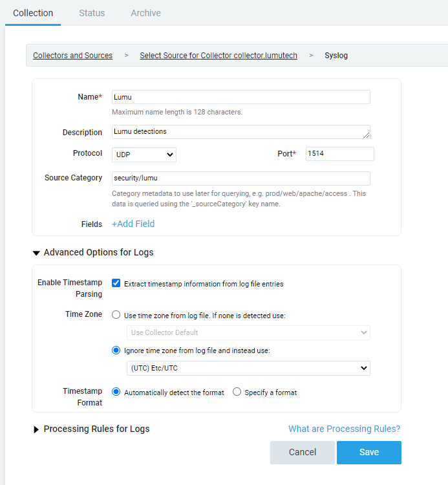Click the +Add Field link

(x=133, y=224)
